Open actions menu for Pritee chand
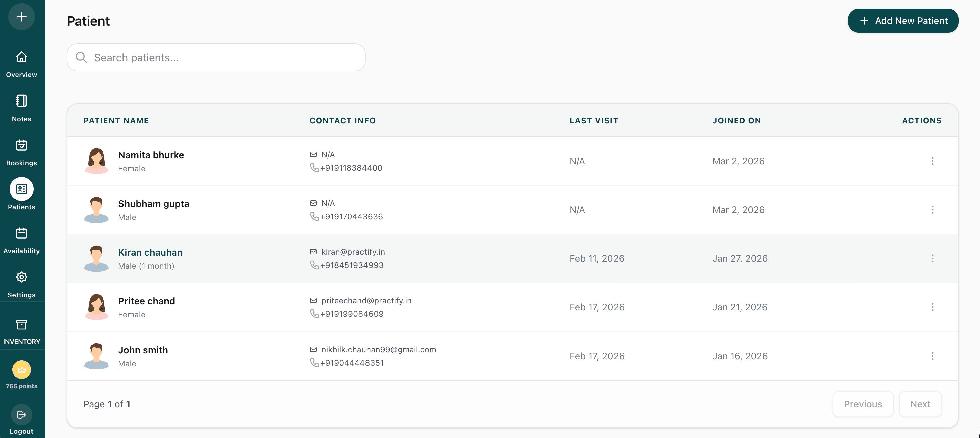980x438 pixels. pos(933,307)
